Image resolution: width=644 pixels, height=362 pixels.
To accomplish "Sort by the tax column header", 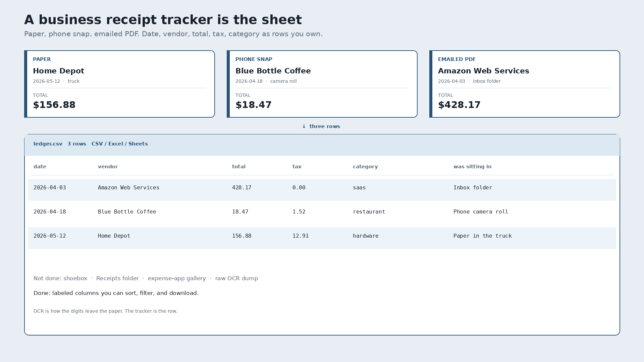I will click(x=297, y=167).
